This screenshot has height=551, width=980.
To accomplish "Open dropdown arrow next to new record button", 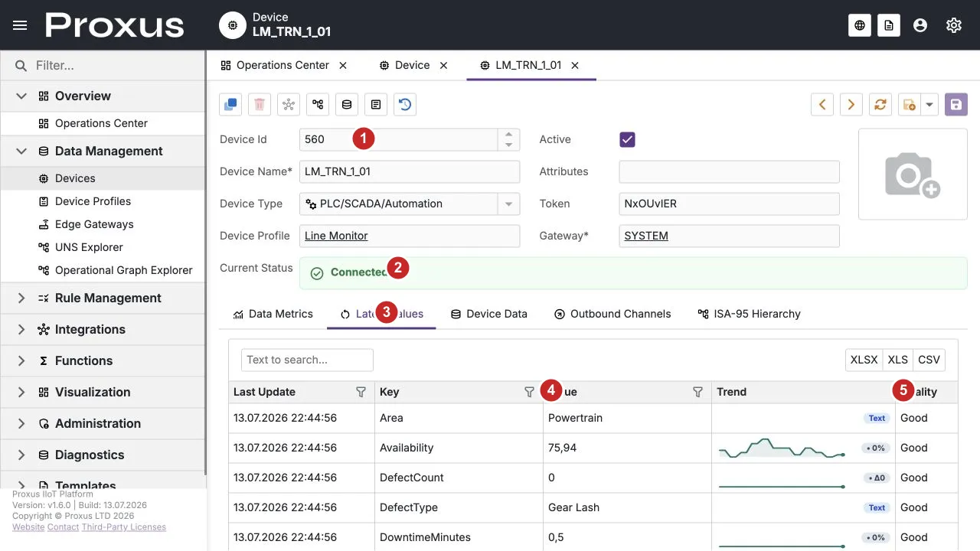I will coord(929,105).
